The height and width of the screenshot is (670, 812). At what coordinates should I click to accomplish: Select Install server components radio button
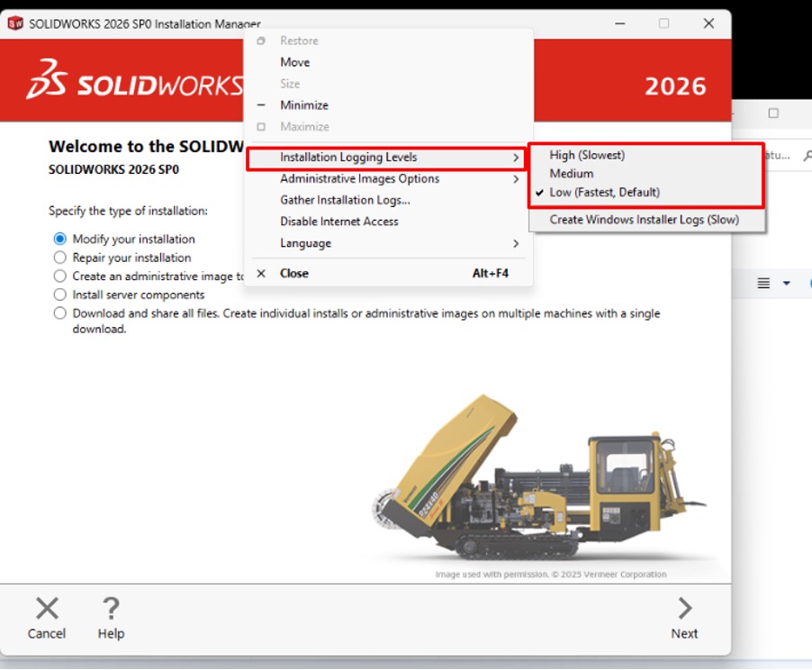(60, 294)
